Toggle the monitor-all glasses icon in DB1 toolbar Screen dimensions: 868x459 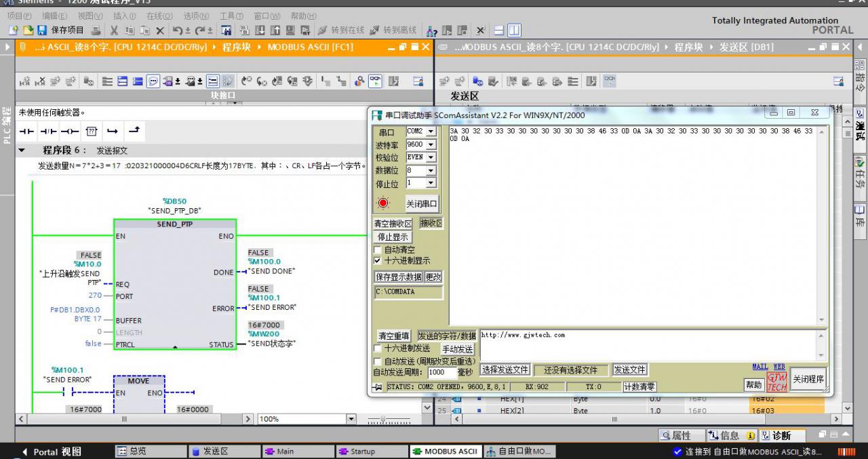click(610, 81)
